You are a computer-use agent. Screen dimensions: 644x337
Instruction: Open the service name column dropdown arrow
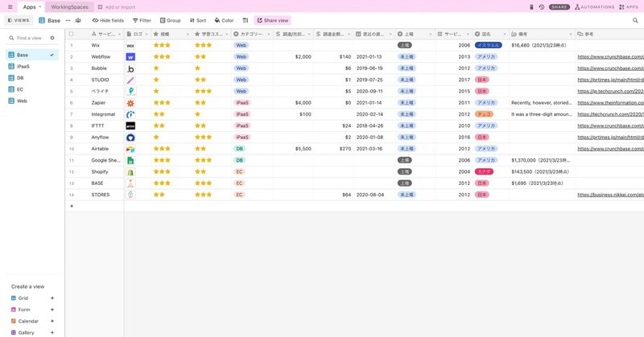pos(119,34)
